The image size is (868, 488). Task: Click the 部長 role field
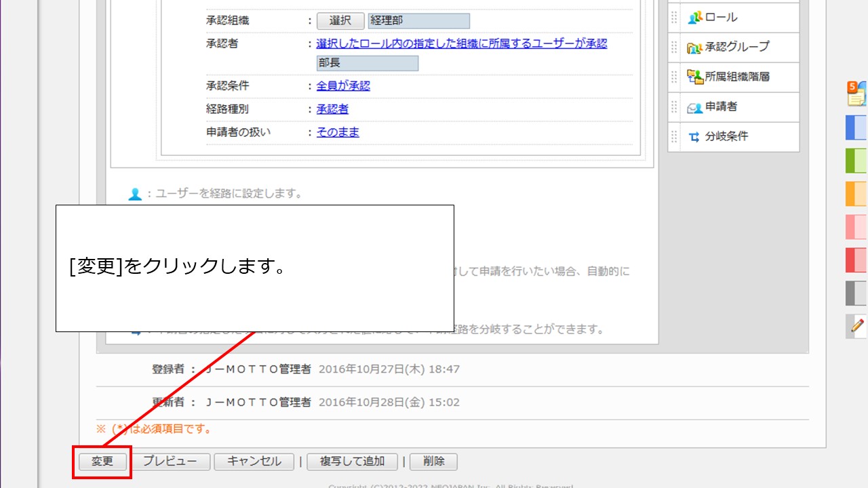(367, 63)
